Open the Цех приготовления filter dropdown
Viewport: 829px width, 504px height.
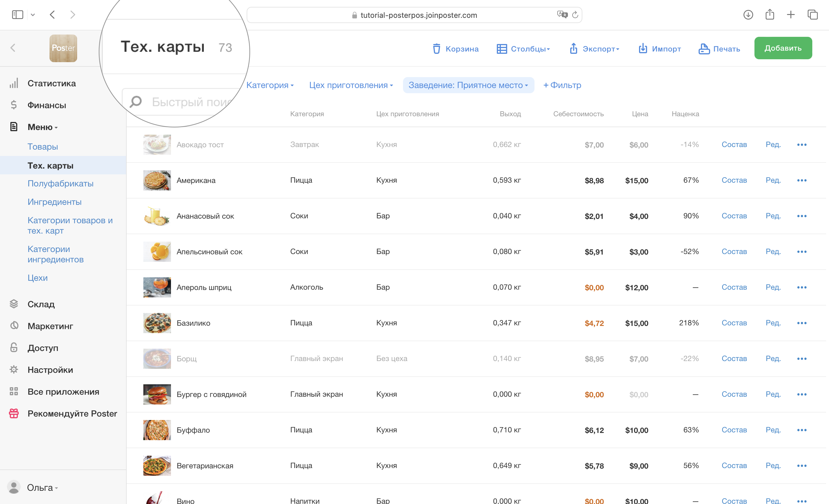[x=351, y=85]
